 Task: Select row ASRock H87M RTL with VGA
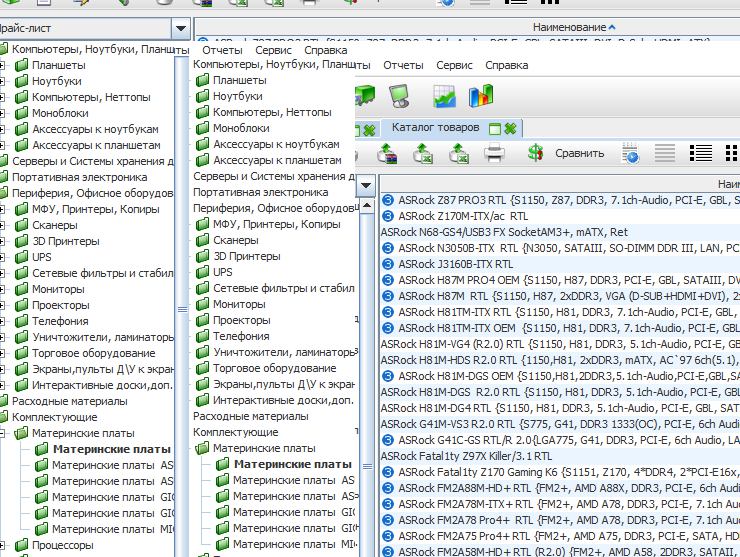(560, 296)
